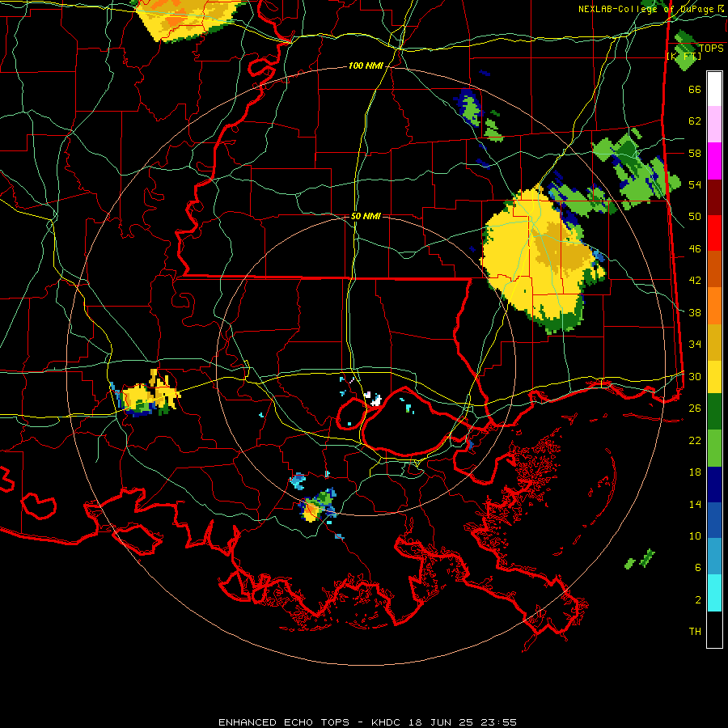The height and width of the screenshot is (728, 728).
Task: Click the "18" legend label in the color scale
Action: click(x=695, y=472)
